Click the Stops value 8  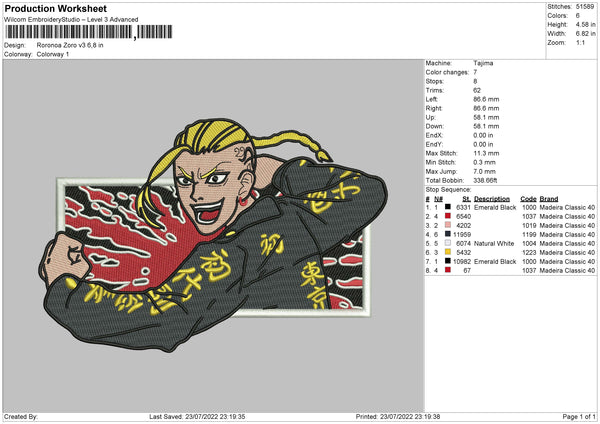point(475,82)
